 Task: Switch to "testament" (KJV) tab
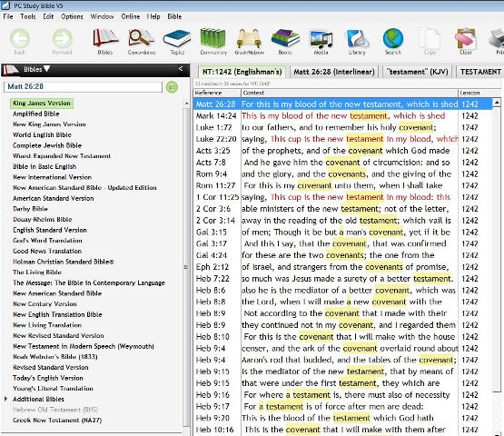[x=417, y=72]
